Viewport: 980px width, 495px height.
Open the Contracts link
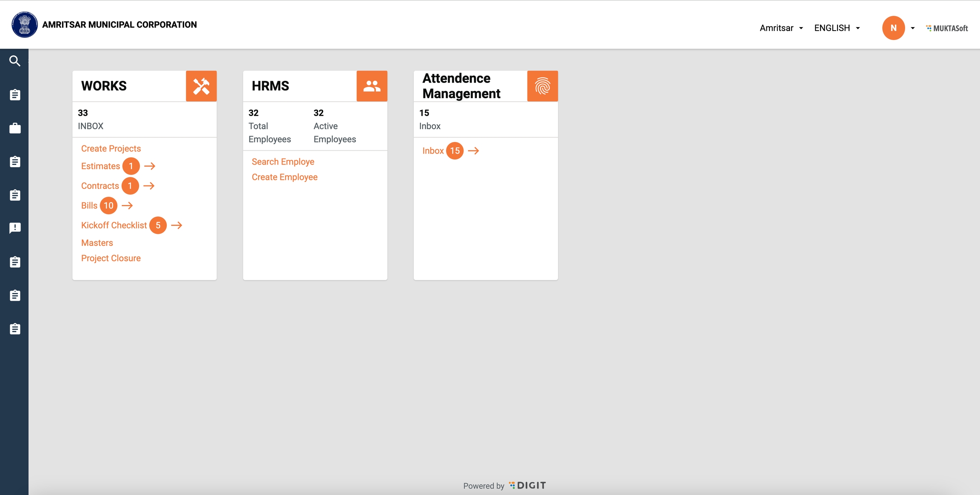tap(100, 186)
